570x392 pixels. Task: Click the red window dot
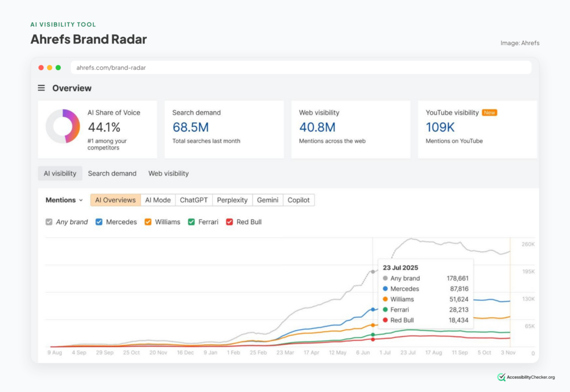[41, 67]
